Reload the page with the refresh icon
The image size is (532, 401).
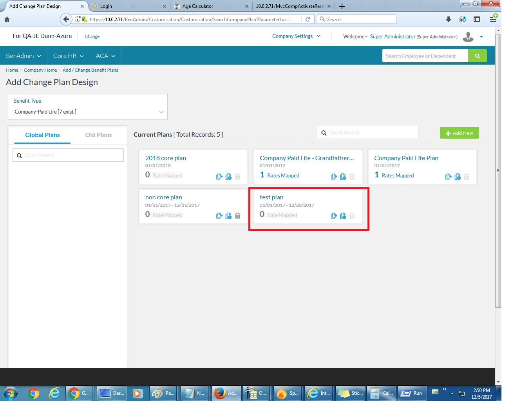308,19
